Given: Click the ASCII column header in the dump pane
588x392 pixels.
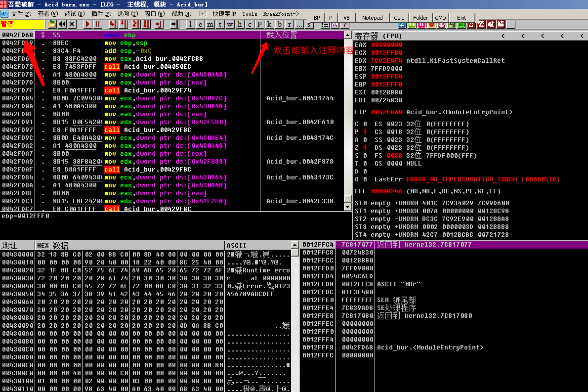Looking at the screenshot, I should click(x=258, y=246).
